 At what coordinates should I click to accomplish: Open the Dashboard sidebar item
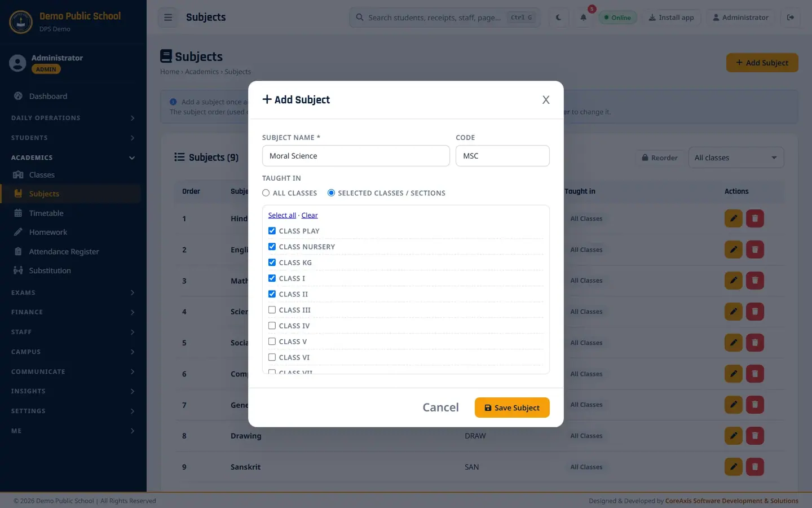click(70, 97)
